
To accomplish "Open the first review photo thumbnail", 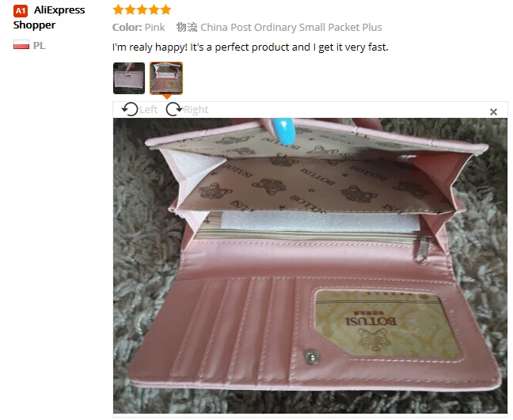I will click(x=129, y=78).
